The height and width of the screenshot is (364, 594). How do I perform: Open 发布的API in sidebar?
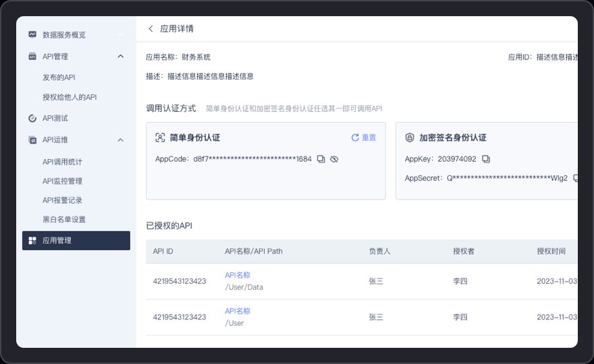tap(59, 78)
